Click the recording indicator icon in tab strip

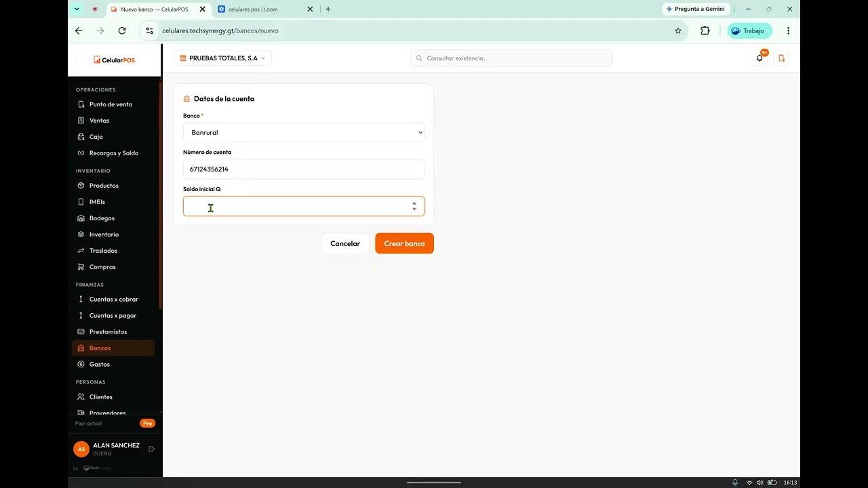pyautogui.click(x=94, y=9)
